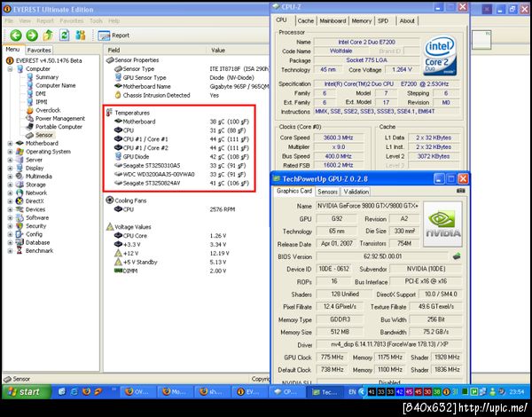Click the Firefox quick launch icon
The height and width of the screenshot is (417, 532).
pyautogui.click(x=87, y=391)
